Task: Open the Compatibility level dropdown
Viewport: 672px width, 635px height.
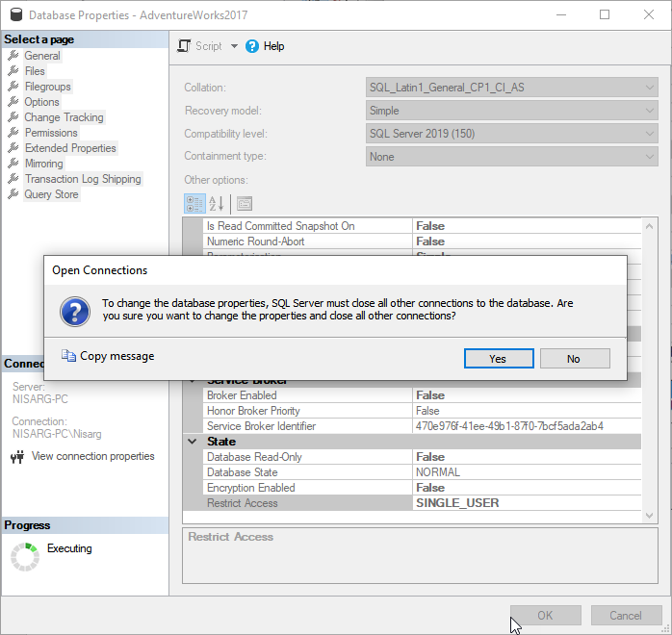Action: [512, 134]
